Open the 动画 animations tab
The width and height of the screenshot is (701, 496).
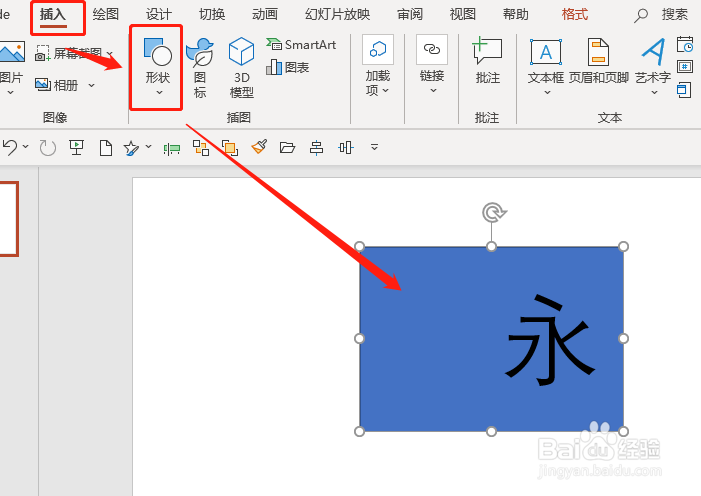(265, 14)
